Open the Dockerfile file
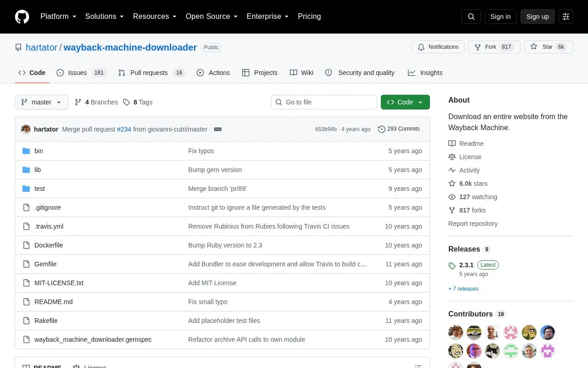 [x=49, y=245]
